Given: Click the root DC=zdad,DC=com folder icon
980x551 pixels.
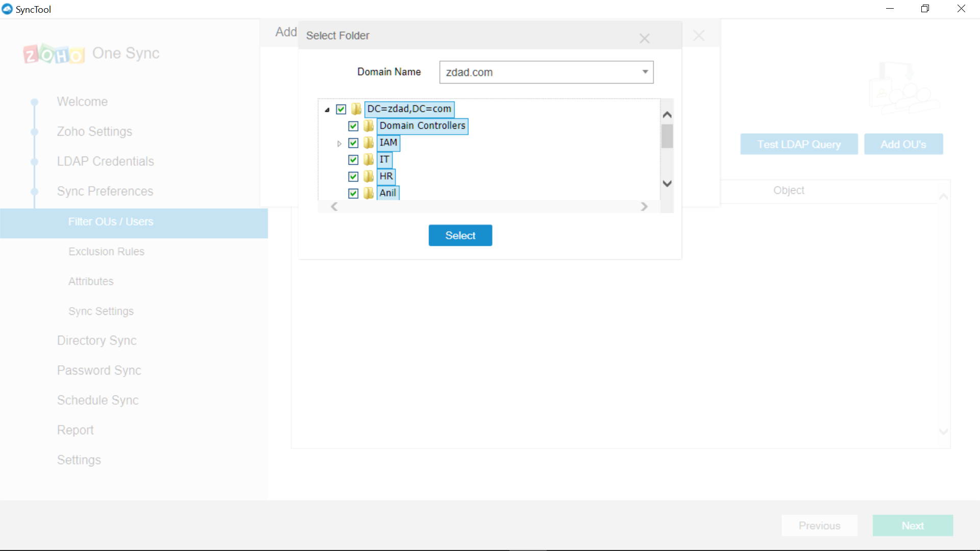Looking at the screenshot, I should [356, 109].
